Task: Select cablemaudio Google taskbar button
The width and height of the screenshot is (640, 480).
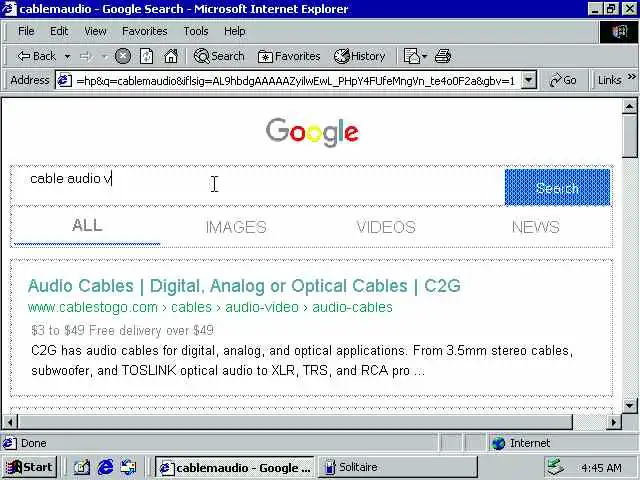Action: [235, 467]
